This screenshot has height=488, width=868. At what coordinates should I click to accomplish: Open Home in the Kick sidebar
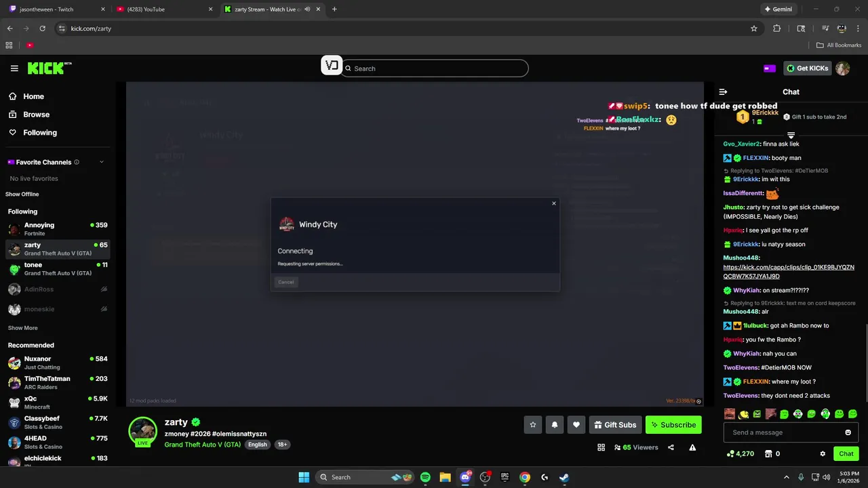(33, 96)
